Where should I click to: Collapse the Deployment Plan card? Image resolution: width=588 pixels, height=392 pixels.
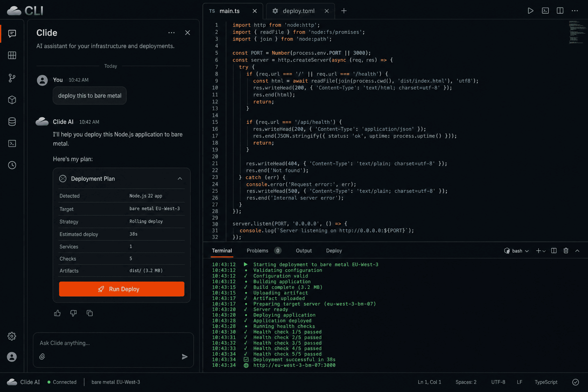[180, 178]
